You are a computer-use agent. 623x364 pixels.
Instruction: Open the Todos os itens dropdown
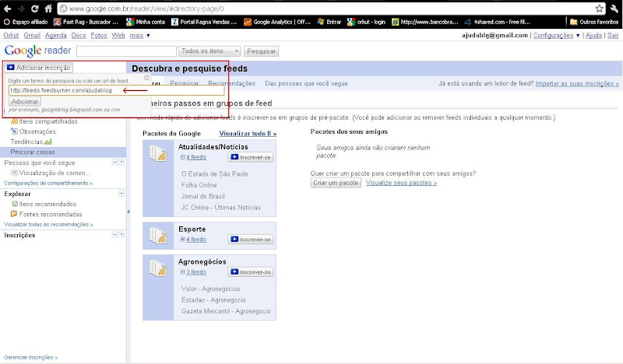click(209, 51)
